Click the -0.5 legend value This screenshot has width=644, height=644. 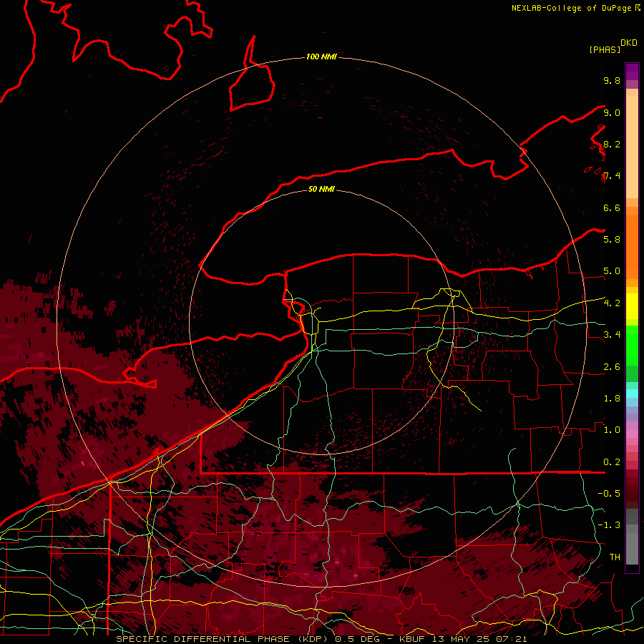[609, 494]
